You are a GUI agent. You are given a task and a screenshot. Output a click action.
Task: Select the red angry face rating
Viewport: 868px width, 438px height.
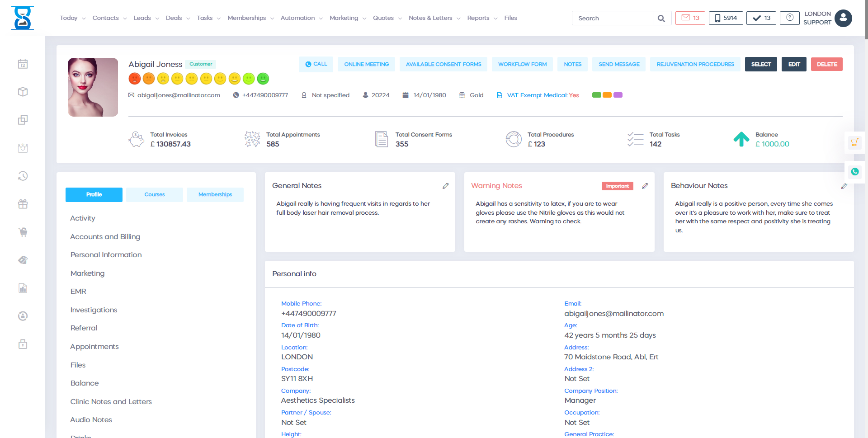(x=134, y=79)
